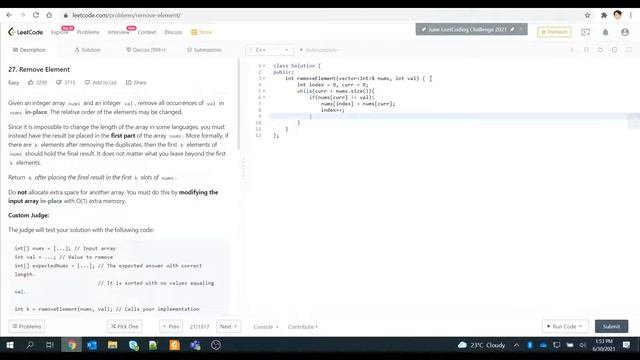The width and height of the screenshot is (640, 360).
Task: Switch to the Solution tab
Action: coord(87,50)
